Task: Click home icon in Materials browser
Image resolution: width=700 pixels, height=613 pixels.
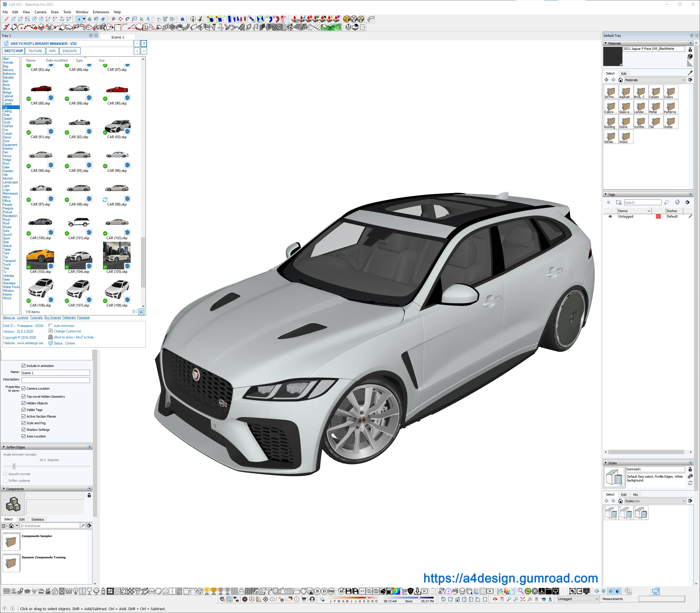Action: click(x=620, y=80)
